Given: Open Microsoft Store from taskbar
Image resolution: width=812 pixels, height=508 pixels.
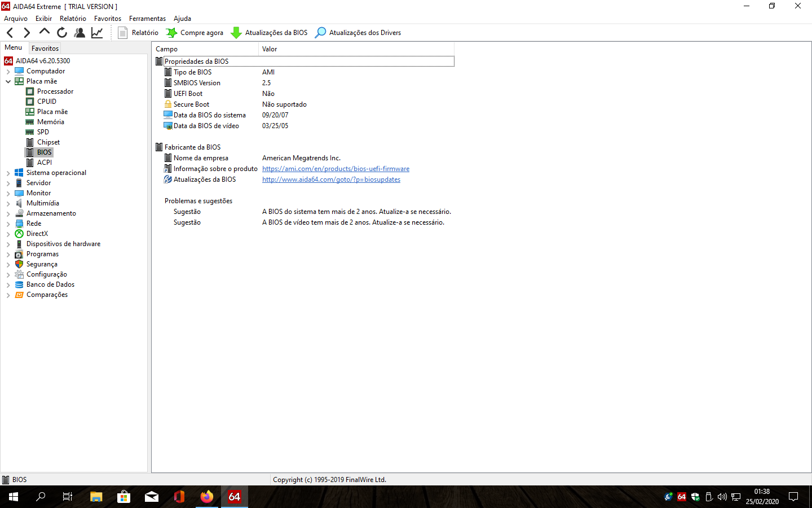Looking at the screenshot, I should point(123,497).
